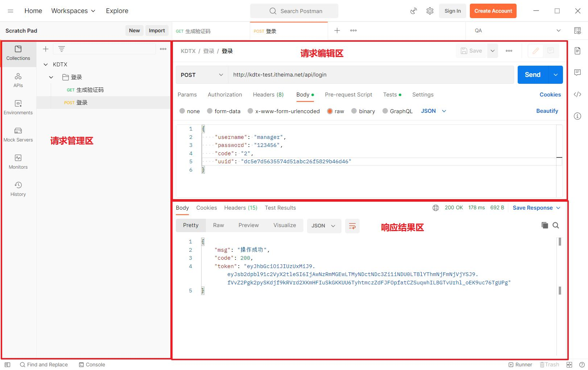Click the Search Postman magnifier icon
This screenshot has width=588, height=370.
pos(273,11)
